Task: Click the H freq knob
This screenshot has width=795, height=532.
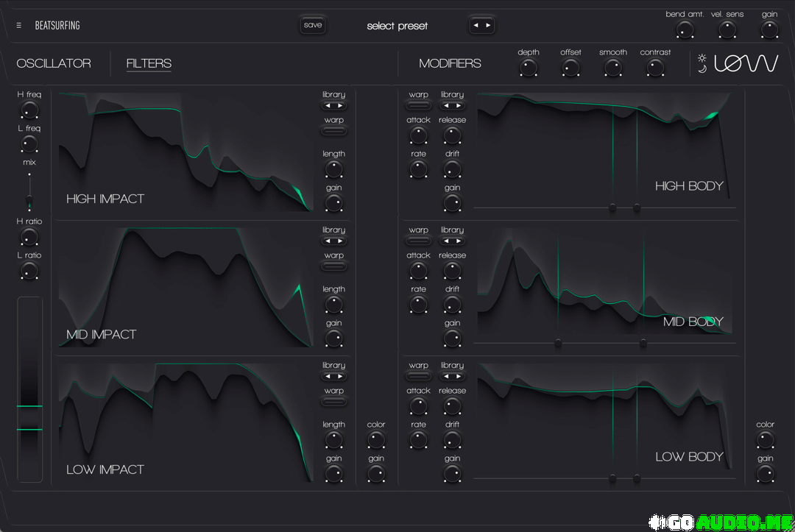Action: 29,110
